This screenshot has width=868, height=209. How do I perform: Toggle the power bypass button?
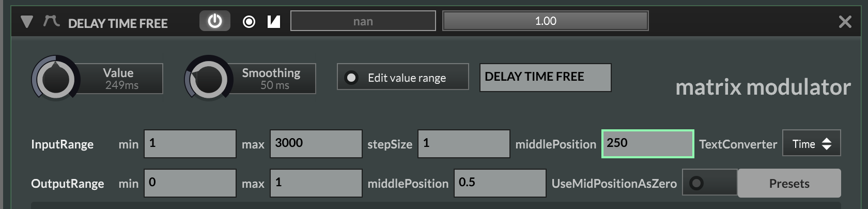pyautogui.click(x=214, y=21)
